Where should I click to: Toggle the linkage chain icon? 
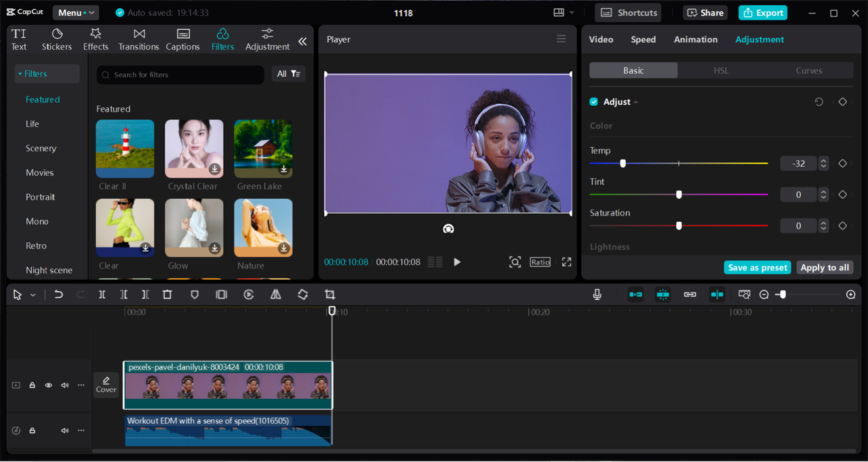click(x=690, y=294)
